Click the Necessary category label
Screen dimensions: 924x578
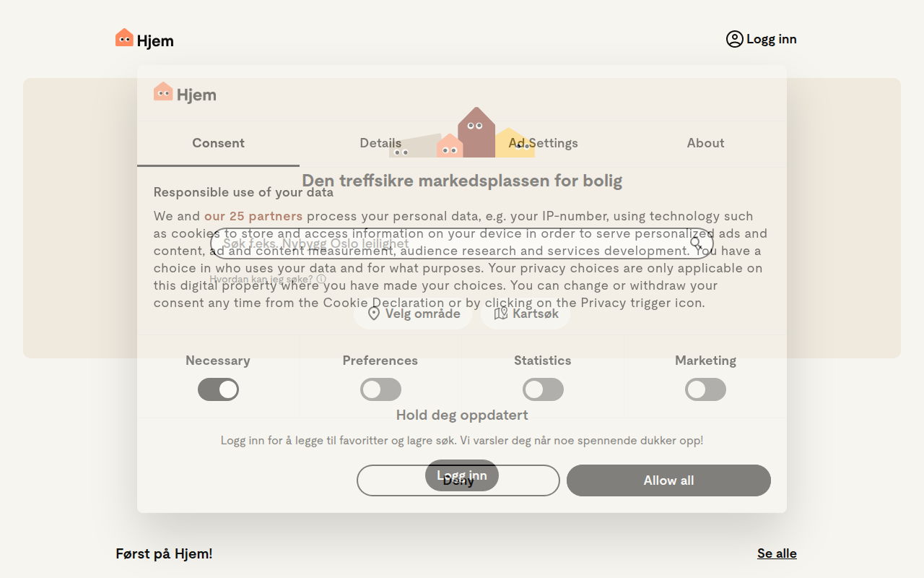pos(218,361)
